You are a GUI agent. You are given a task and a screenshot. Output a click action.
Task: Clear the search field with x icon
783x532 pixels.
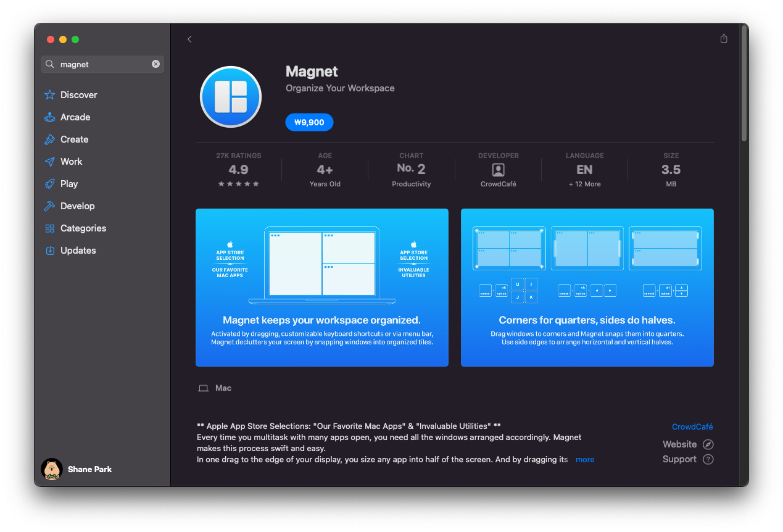coord(155,64)
